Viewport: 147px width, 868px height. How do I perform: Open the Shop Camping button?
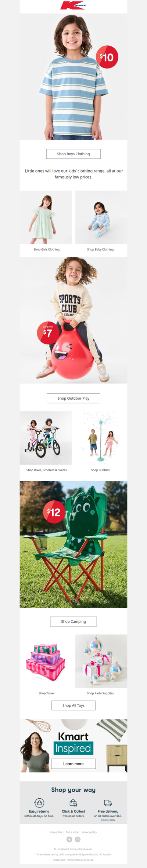(73, 621)
